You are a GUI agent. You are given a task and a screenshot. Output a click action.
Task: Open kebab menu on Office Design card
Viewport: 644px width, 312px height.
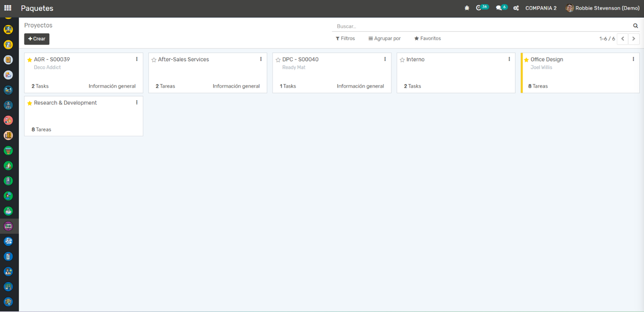pyautogui.click(x=633, y=59)
